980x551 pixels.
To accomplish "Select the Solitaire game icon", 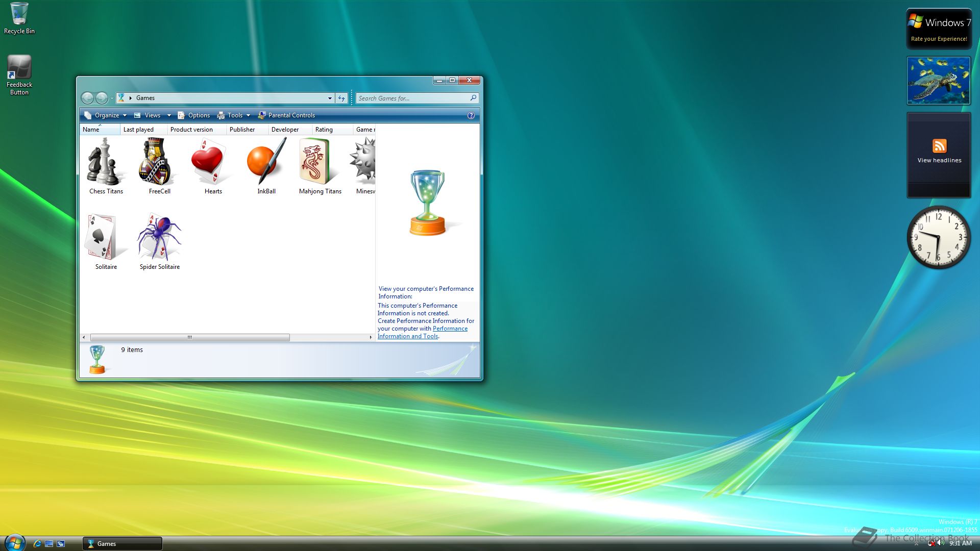I will [106, 241].
